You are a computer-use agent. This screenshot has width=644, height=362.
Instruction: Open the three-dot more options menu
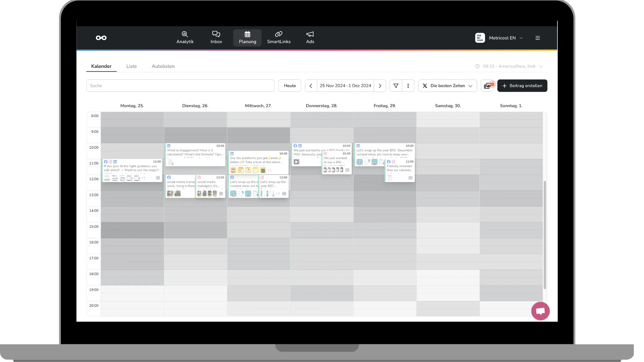tap(408, 86)
